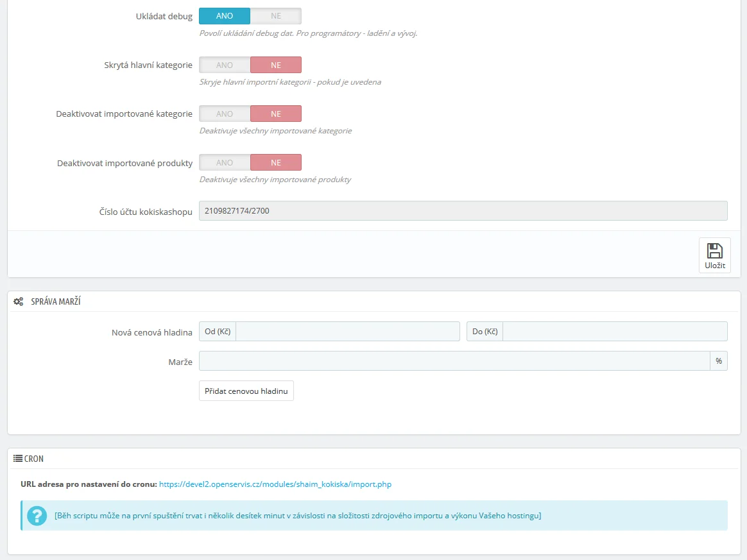Click the question mark info icon
The width and height of the screenshot is (747, 560).
tap(37, 516)
